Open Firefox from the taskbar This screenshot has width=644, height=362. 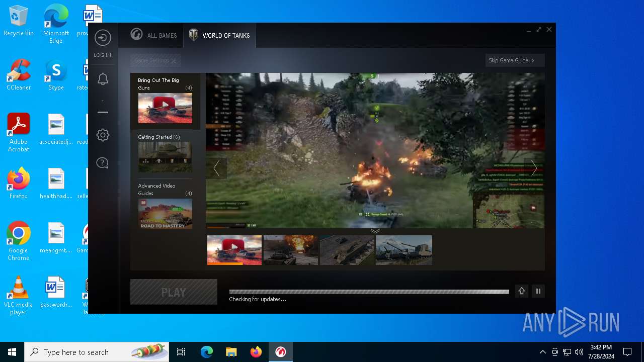click(256, 352)
